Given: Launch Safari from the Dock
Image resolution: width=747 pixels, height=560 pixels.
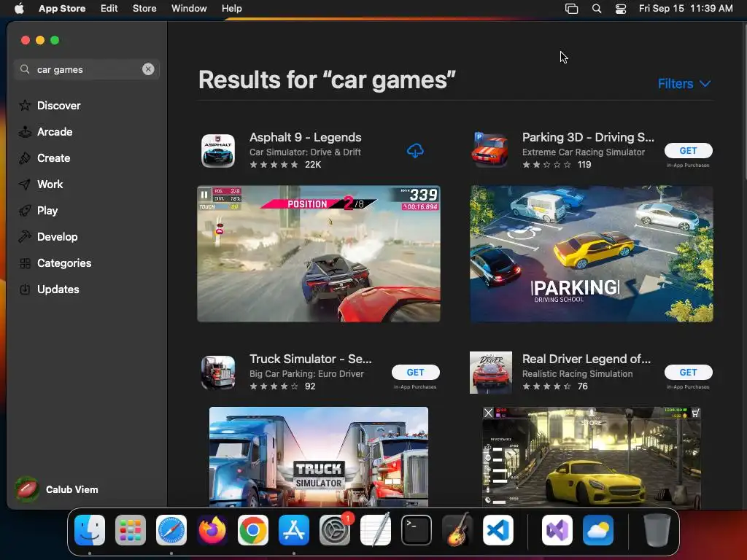Looking at the screenshot, I should 171,530.
